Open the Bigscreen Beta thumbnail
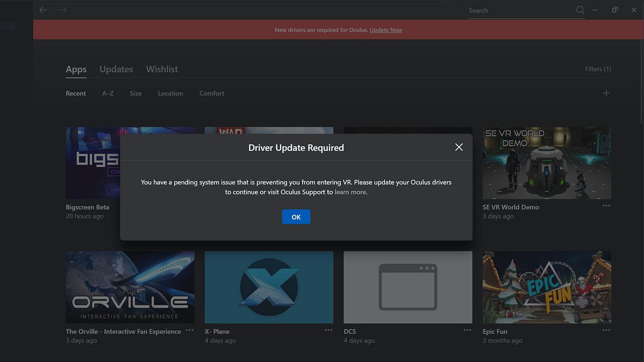The height and width of the screenshot is (362, 644). pos(93,163)
